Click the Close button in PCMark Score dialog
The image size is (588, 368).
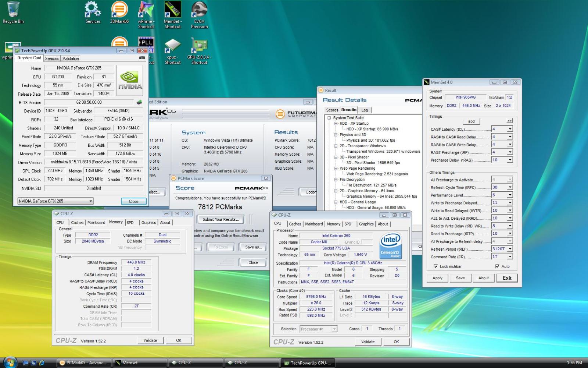[x=253, y=262]
